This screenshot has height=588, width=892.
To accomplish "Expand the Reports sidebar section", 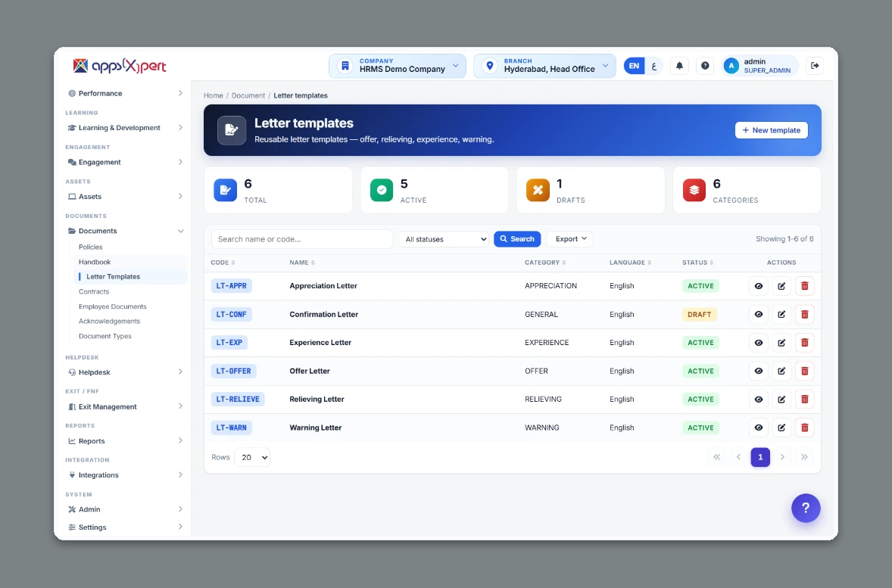I will tap(125, 441).
